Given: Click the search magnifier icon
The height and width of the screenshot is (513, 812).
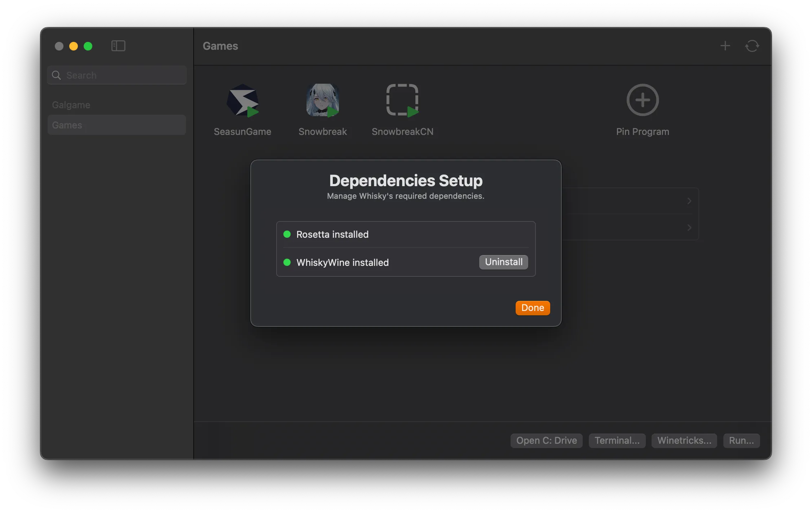Looking at the screenshot, I should coord(57,75).
